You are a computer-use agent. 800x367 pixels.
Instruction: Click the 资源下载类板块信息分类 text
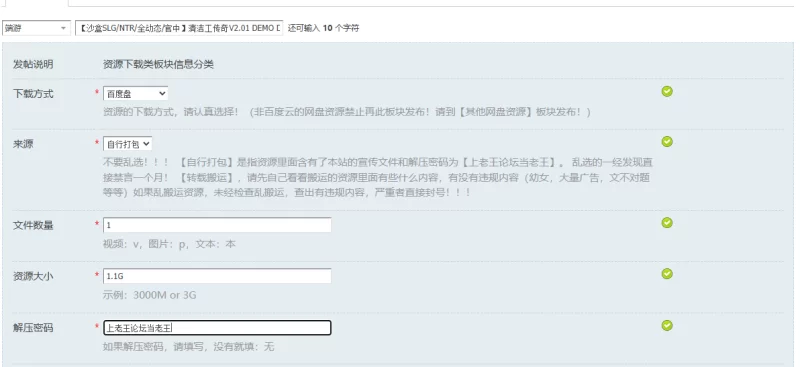click(x=158, y=64)
